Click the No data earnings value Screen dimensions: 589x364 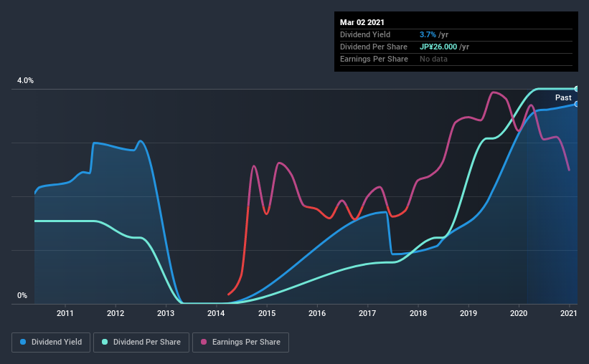pos(433,59)
